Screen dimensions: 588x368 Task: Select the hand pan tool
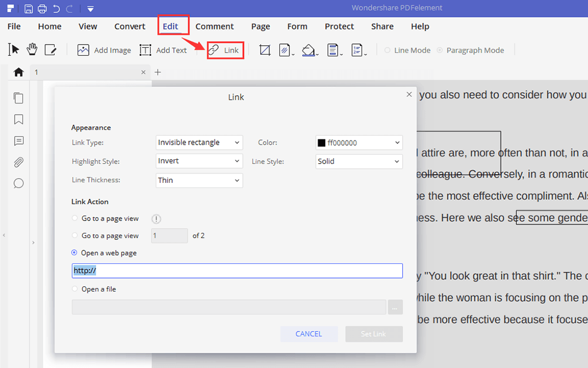click(32, 50)
